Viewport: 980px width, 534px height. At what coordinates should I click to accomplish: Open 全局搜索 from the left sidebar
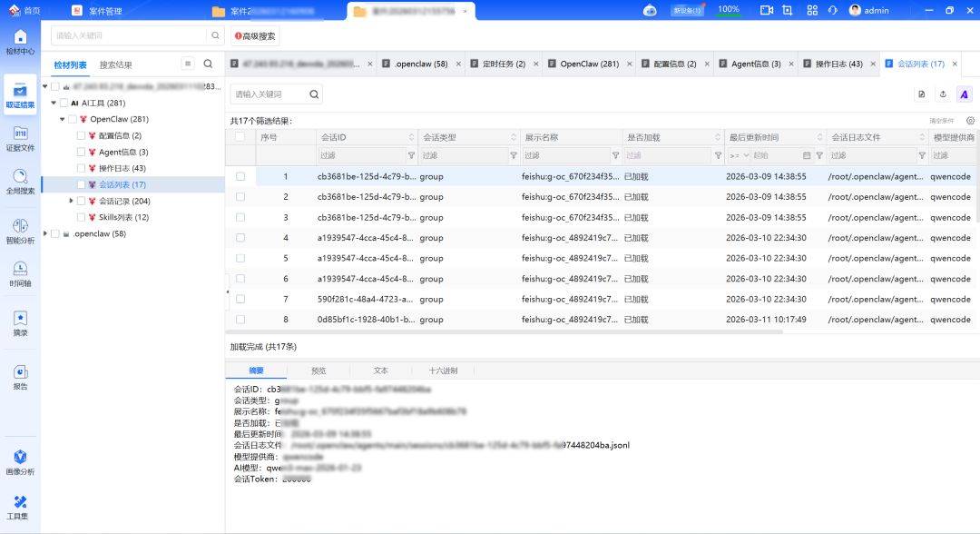(x=20, y=182)
